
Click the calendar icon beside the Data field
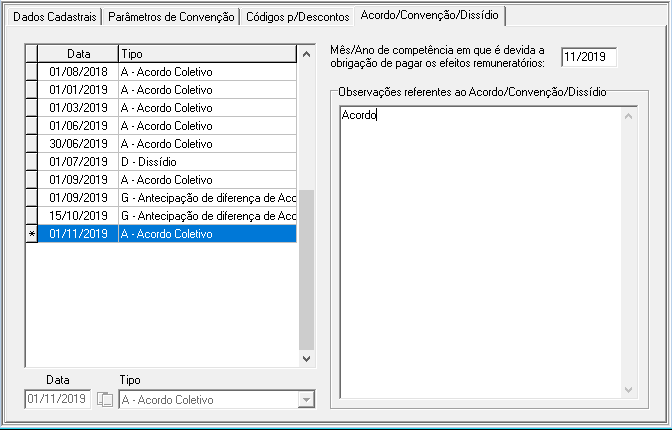click(x=106, y=400)
